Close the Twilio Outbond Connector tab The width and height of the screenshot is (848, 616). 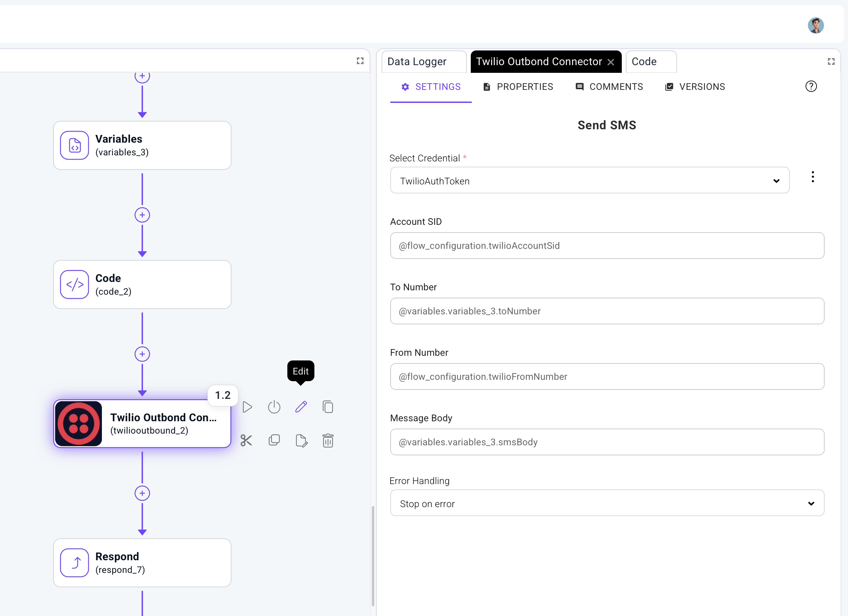[611, 62]
